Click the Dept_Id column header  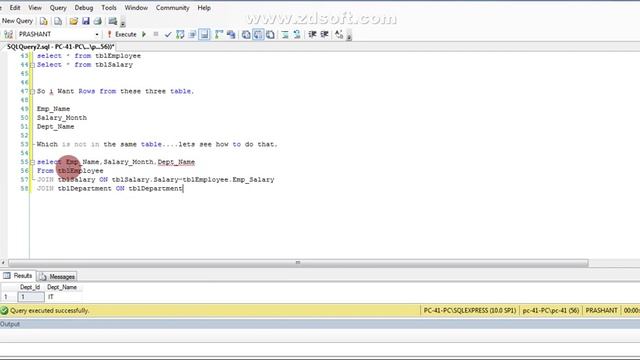point(30,287)
